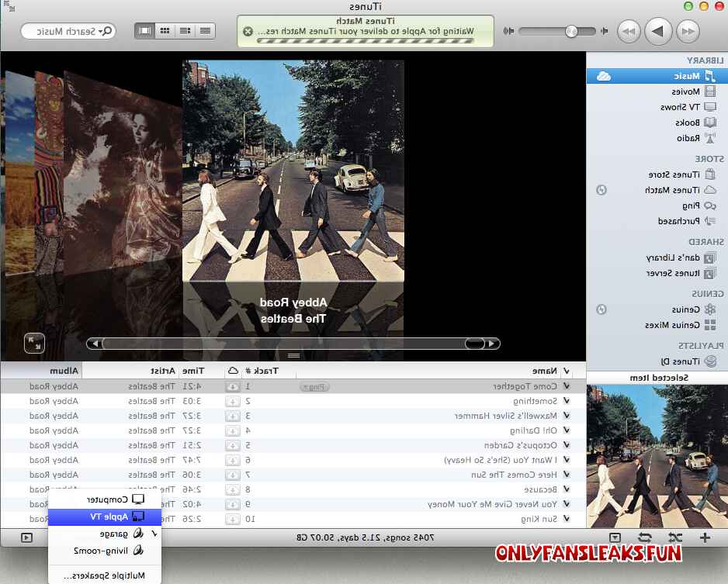
Task: Switch to the grid view icon
Action: [x=165, y=30]
